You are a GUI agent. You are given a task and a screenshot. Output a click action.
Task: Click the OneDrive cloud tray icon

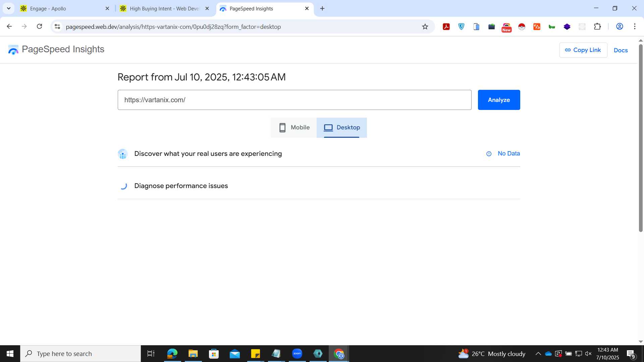[548, 354]
